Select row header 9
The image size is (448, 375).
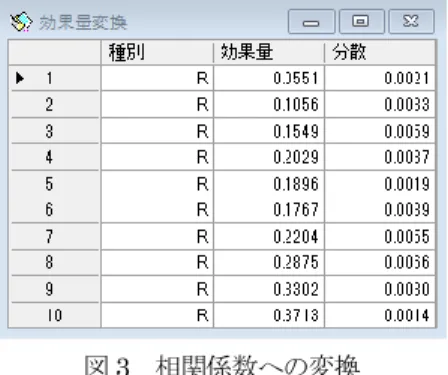pyautogui.click(x=55, y=289)
